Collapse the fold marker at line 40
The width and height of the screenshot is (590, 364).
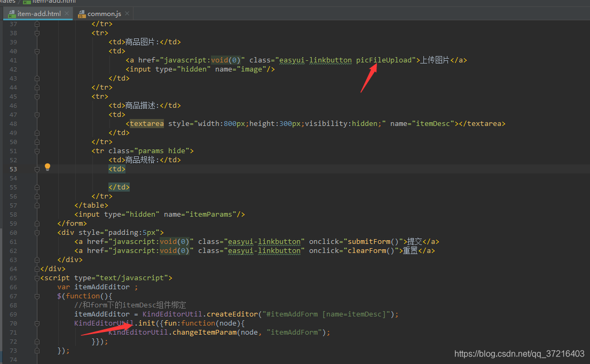[x=37, y=51]
